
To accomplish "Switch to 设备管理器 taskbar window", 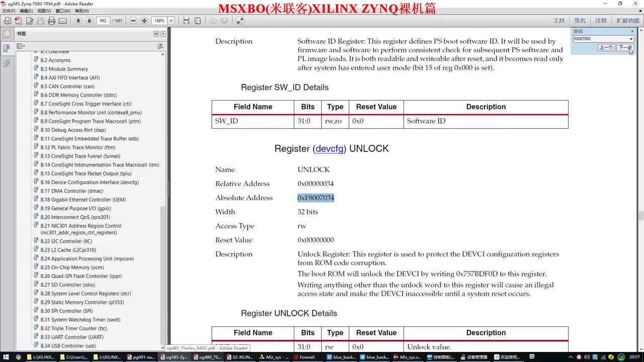I will (x=473, y=357).
